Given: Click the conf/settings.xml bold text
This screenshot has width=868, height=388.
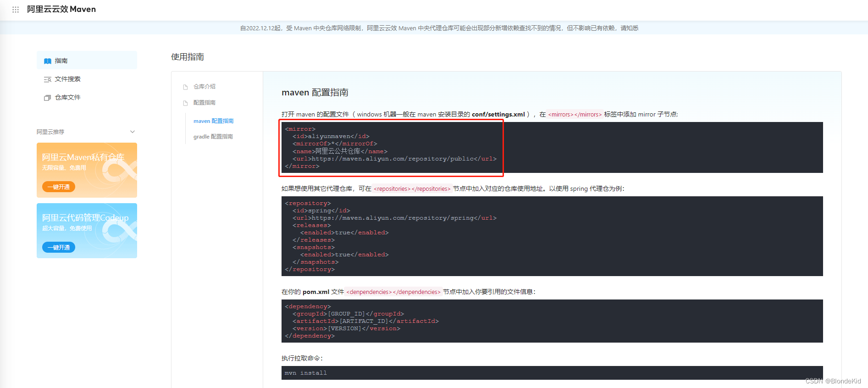Looking at the screenshot, I should [x=498, y=115].
